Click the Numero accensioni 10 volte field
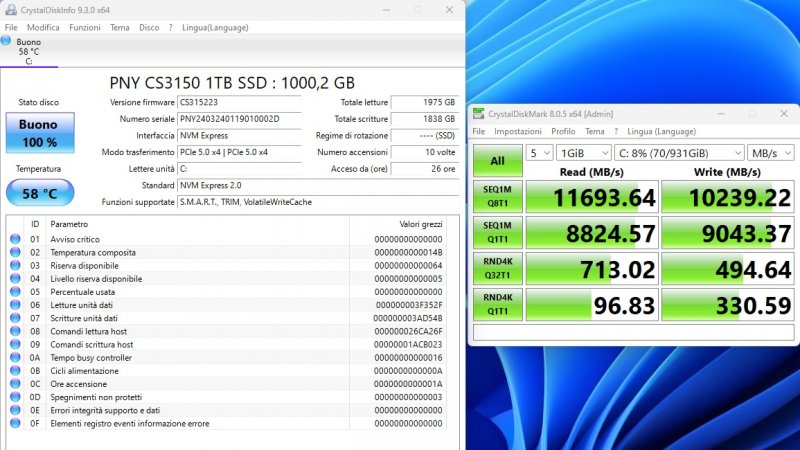 425,152
